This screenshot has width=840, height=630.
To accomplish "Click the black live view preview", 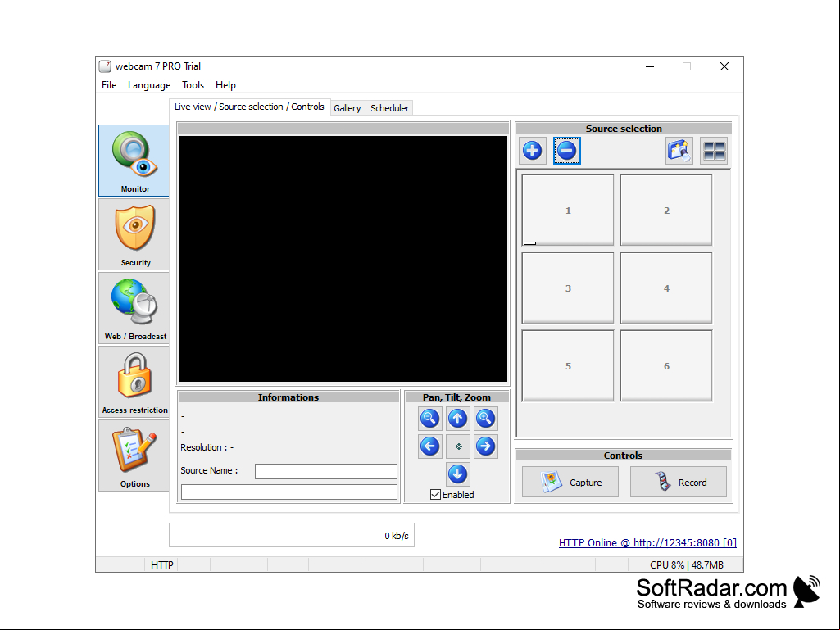I will (343, 259).
